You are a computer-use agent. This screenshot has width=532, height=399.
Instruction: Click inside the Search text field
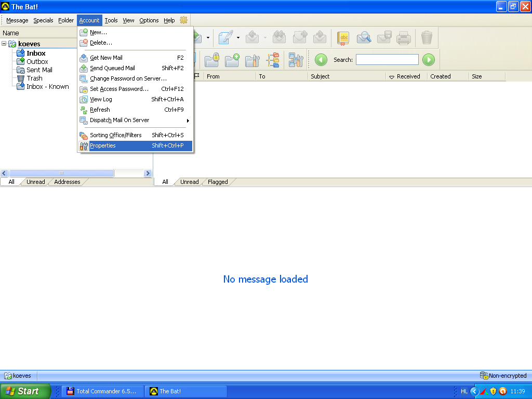coord(387,60)
